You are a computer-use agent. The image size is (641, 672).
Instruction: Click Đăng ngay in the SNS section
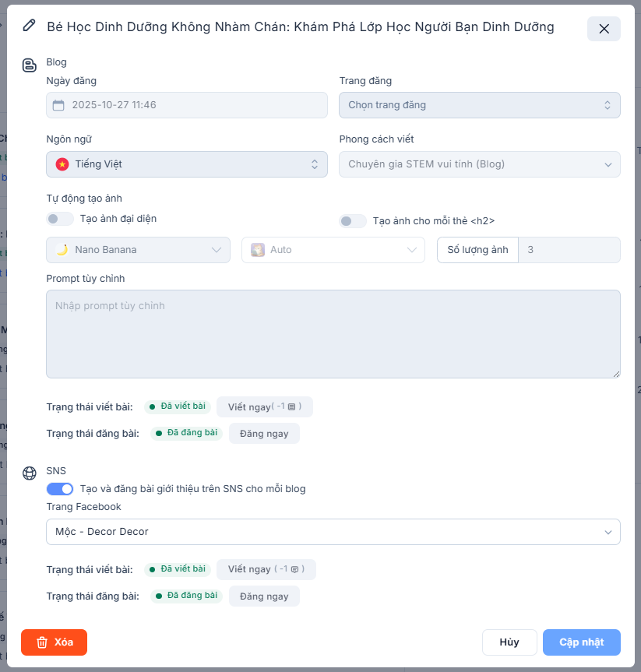pos(264,596)
